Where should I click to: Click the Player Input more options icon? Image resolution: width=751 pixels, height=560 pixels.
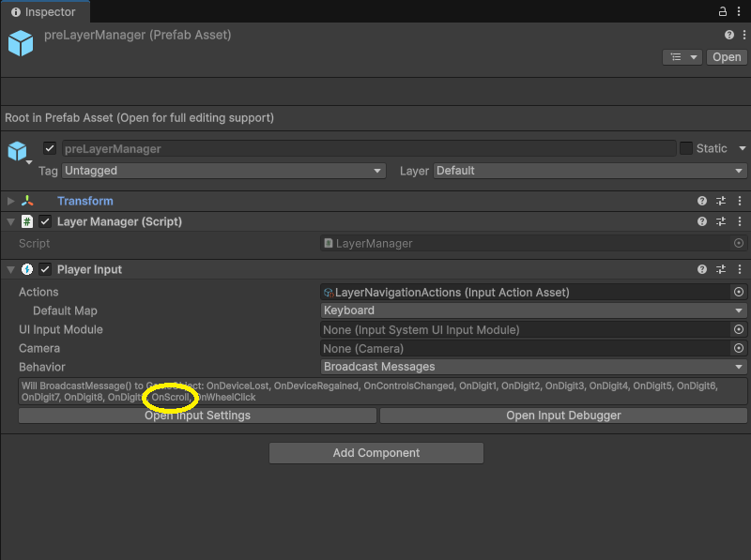740,269
